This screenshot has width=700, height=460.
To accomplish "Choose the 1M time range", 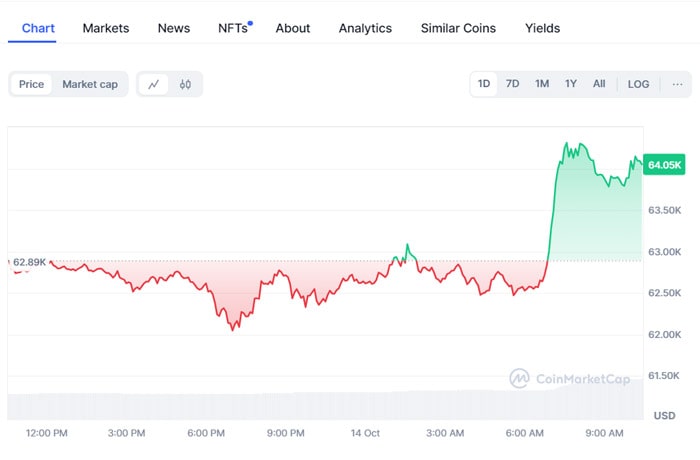I will [541, 84].
